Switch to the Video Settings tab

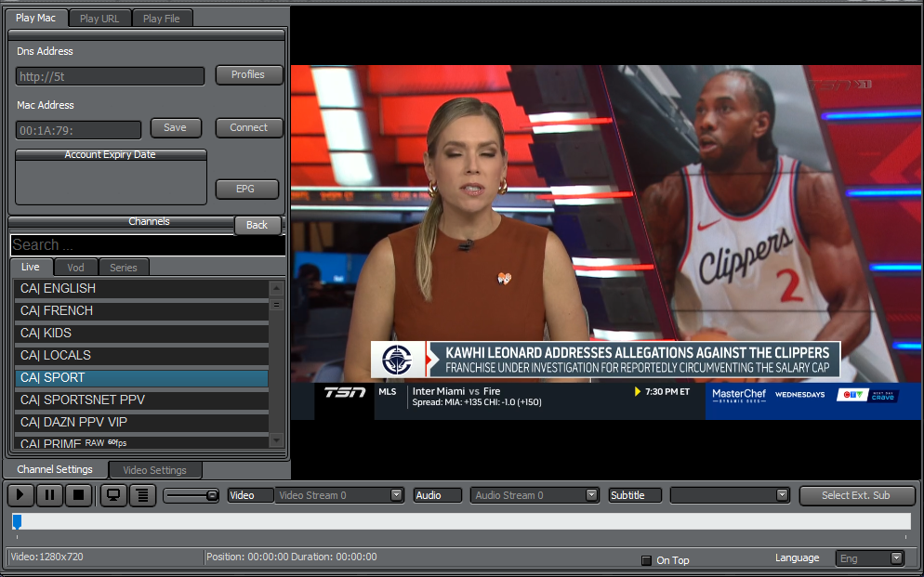[x=154, y=470]
